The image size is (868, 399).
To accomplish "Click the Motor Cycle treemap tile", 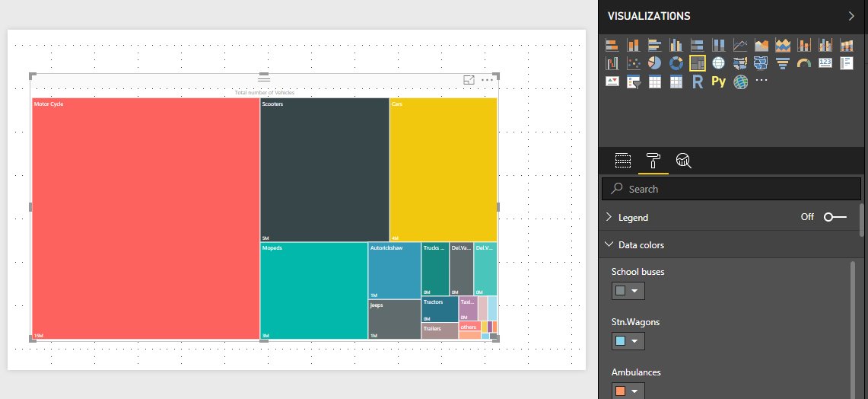I will coord(145,219).
